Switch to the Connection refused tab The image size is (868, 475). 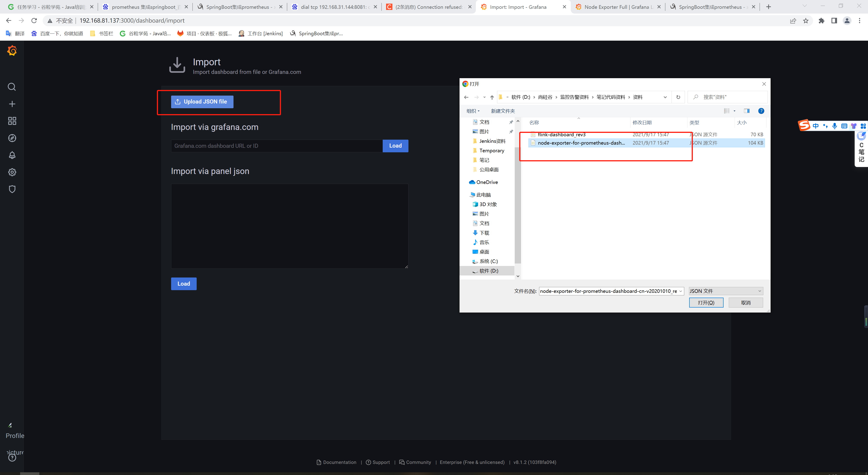pos(429,7)
